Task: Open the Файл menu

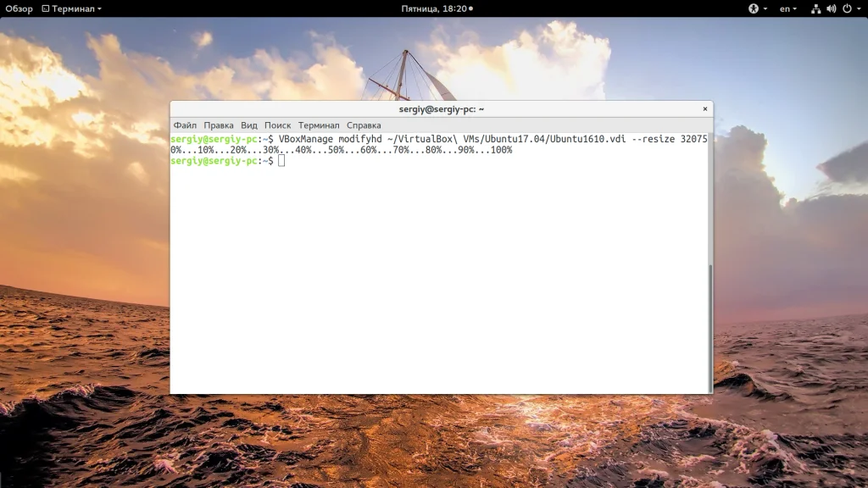Action: pos(185,125)
